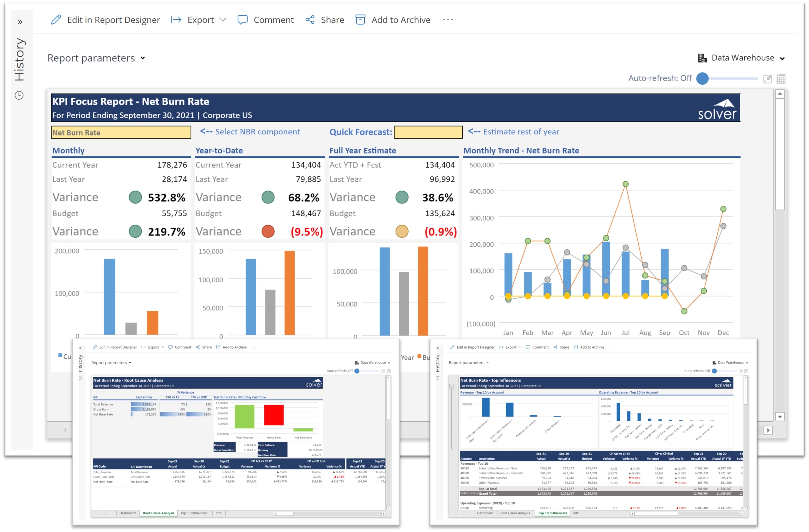Viewport: 809px width, 532px height.
Task: Select the Dashboard sheet tab in the right window
Action: pos(485,513)
